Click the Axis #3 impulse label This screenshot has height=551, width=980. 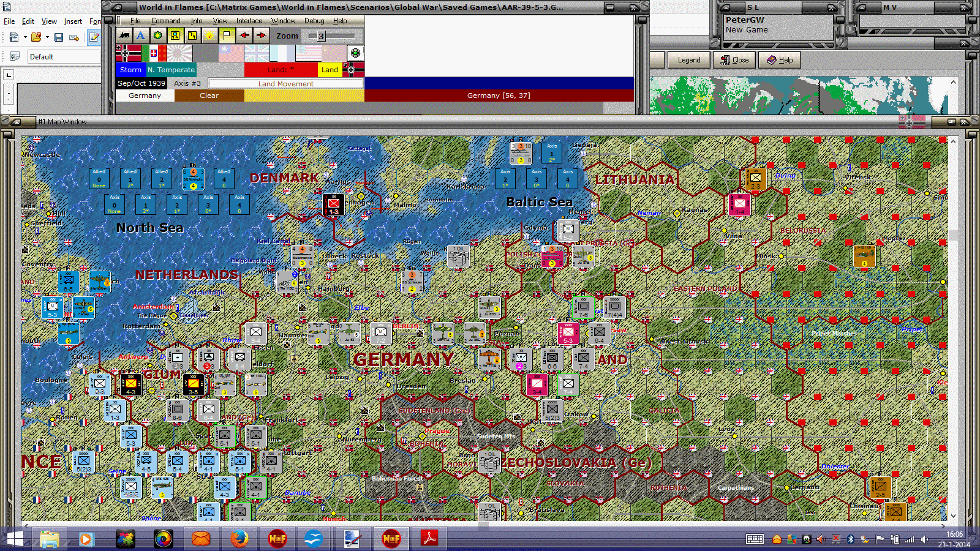187,83
